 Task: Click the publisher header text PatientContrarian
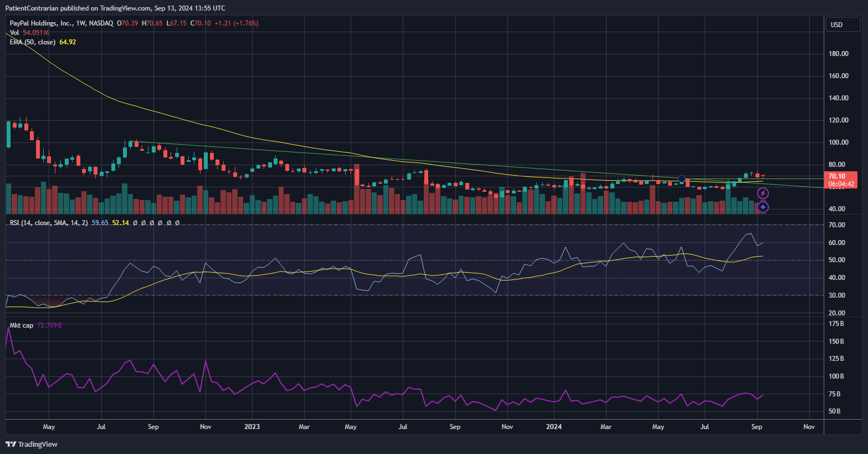pos(32,8)
